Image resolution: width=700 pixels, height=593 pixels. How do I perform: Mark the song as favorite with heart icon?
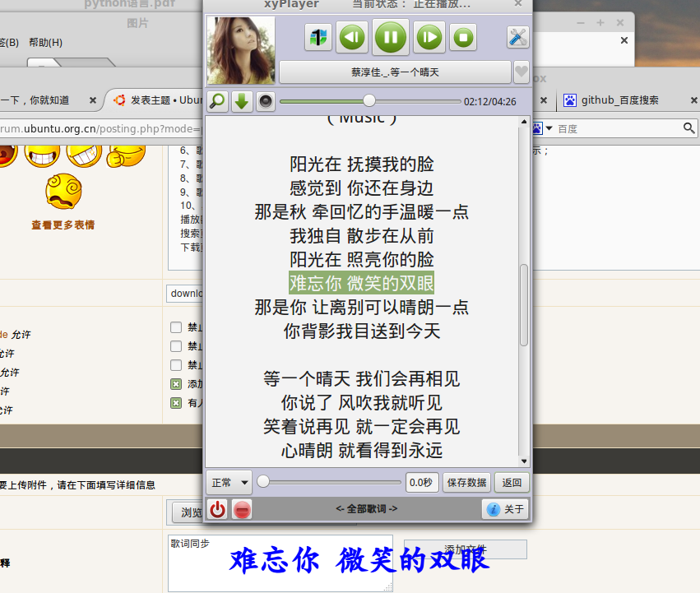521,72
